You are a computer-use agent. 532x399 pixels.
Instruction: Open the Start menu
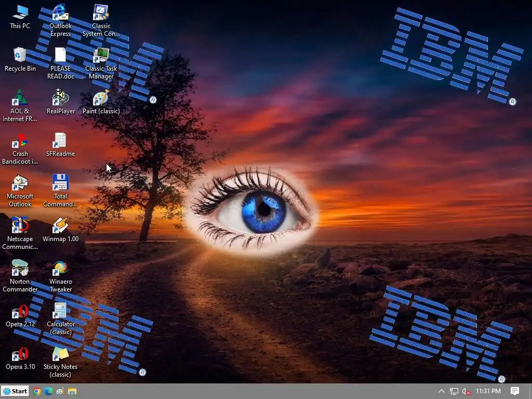(x=15, y=391)
